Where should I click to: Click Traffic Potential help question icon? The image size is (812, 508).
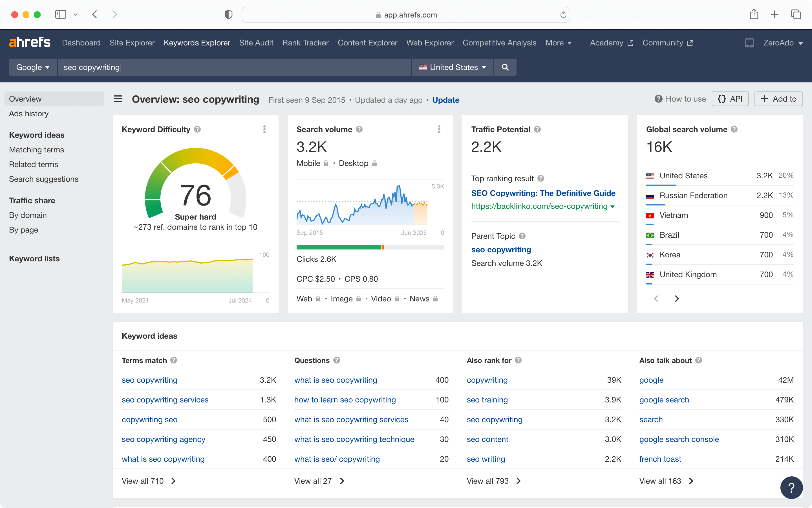click(x=537, y=129)
